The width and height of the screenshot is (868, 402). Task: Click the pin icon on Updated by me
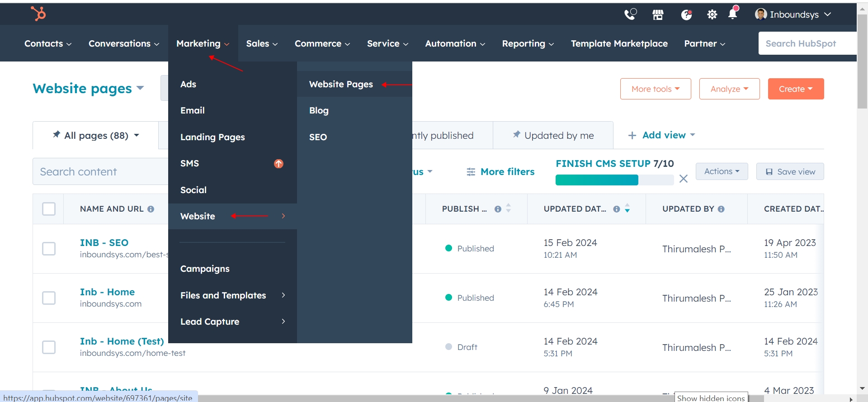pos(516,134)
